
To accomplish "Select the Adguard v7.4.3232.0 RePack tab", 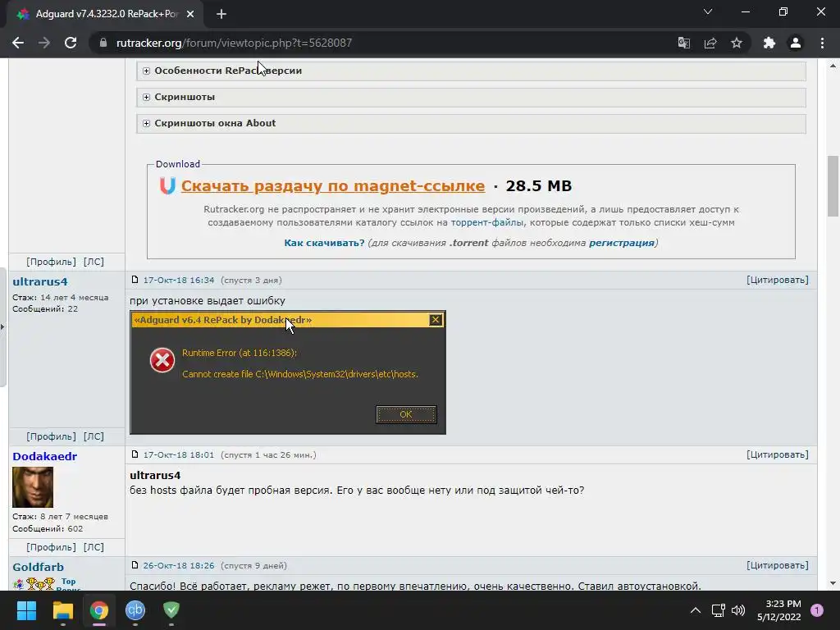I will tap(105, 14).
